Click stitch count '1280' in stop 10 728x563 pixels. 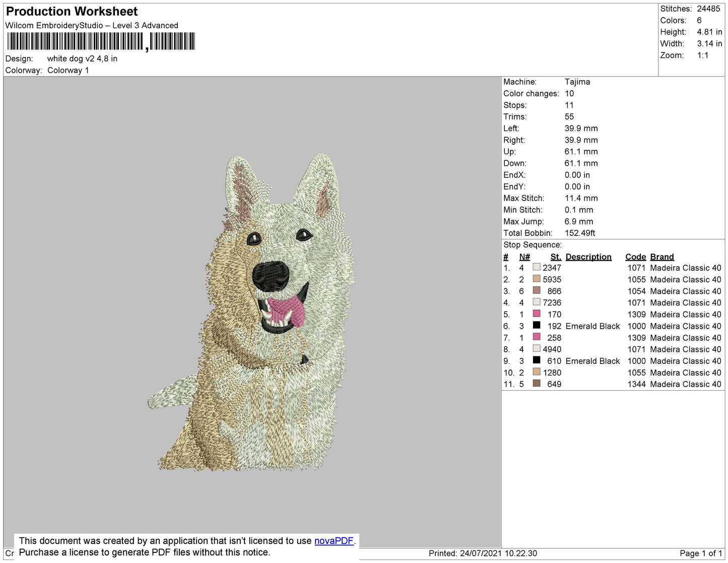552,372
